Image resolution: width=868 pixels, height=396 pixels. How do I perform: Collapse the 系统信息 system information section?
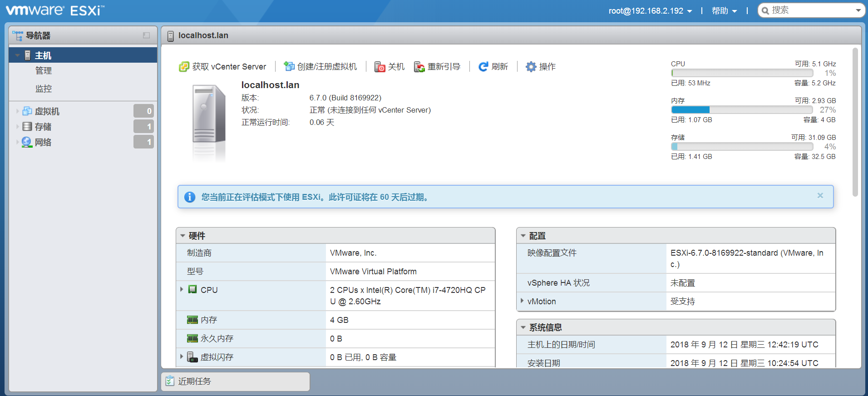[523, 327]
